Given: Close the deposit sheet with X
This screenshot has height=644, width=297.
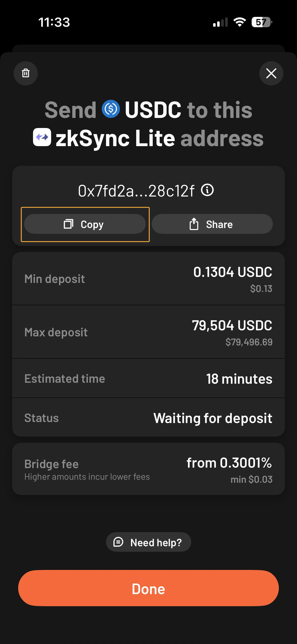Looking at the screenshot, I should coord(271,73).
